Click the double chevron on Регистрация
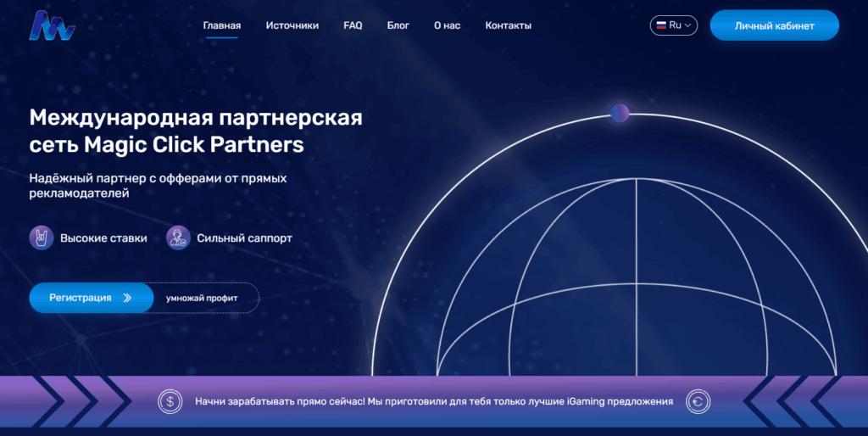The image size is (868, 436). point(127,298)
